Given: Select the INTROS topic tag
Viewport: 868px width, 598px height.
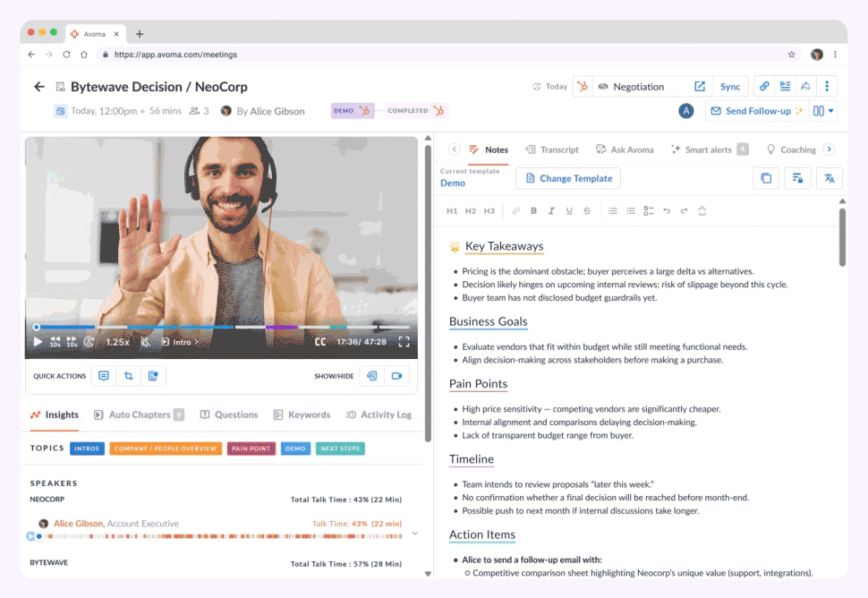Looking at the screenshot, I should 87,448.
